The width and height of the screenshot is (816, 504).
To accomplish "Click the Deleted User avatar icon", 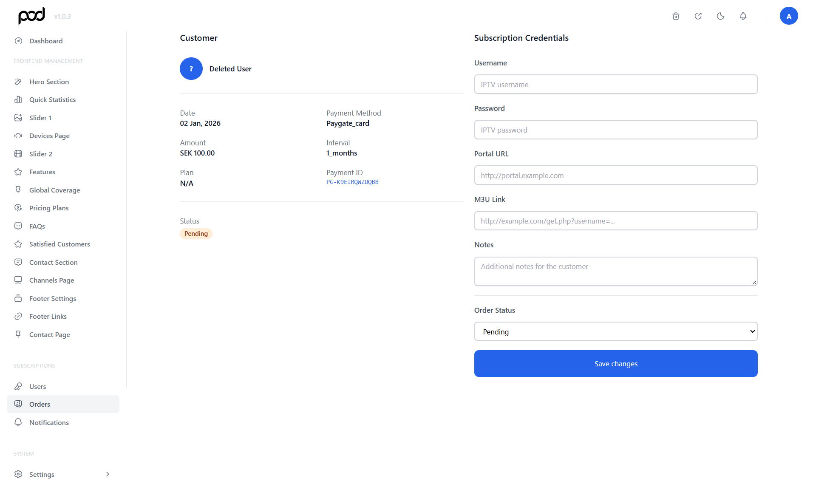I will (191, 69).
